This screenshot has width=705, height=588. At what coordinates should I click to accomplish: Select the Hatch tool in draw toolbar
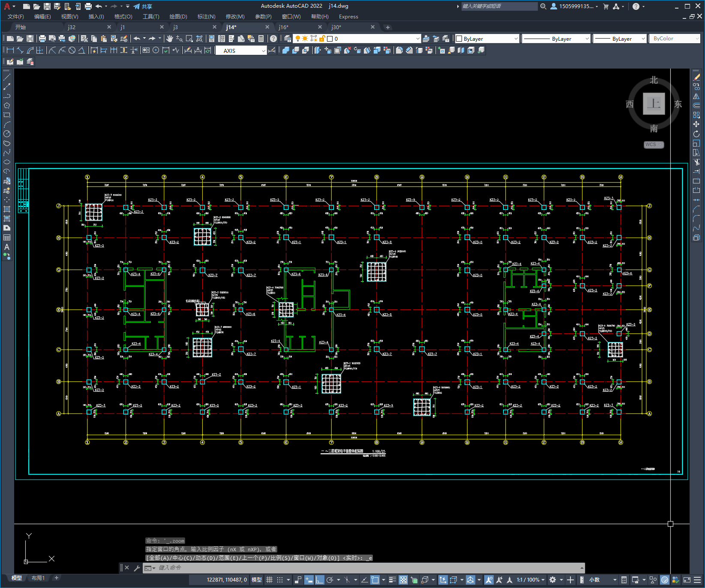[7, 209]
